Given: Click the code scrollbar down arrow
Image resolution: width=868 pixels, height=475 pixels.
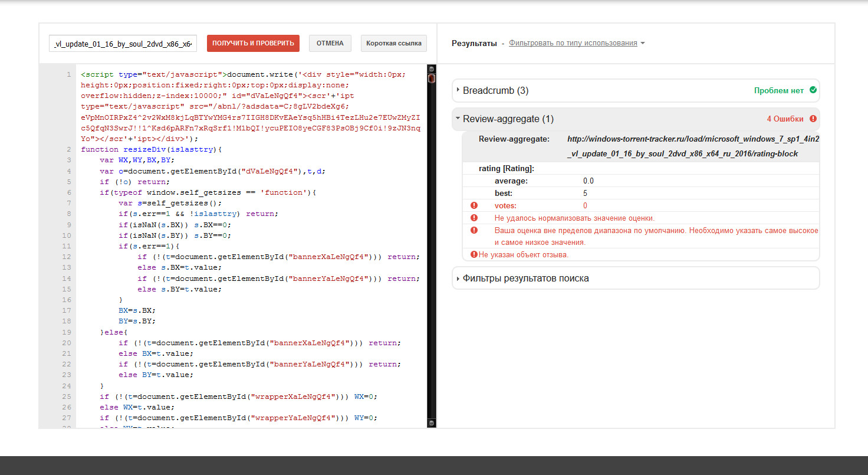Looking at the screenshot, I should click(x=431, y=422).
